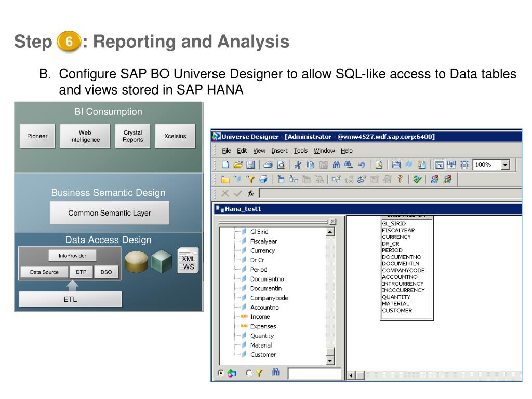Run the integrity check (green checkmark) icon
Image resolution: width=532 pixels, height=399 pixels.
point(417,179)
